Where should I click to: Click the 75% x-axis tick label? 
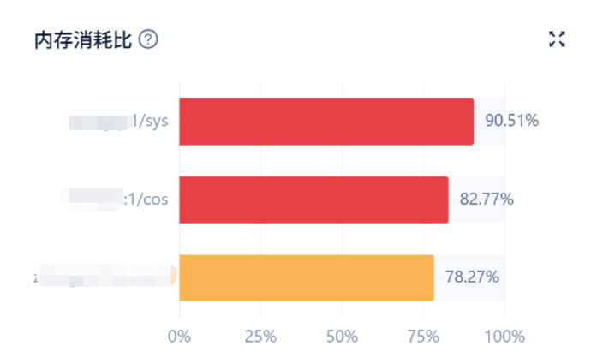click(423, 336)
